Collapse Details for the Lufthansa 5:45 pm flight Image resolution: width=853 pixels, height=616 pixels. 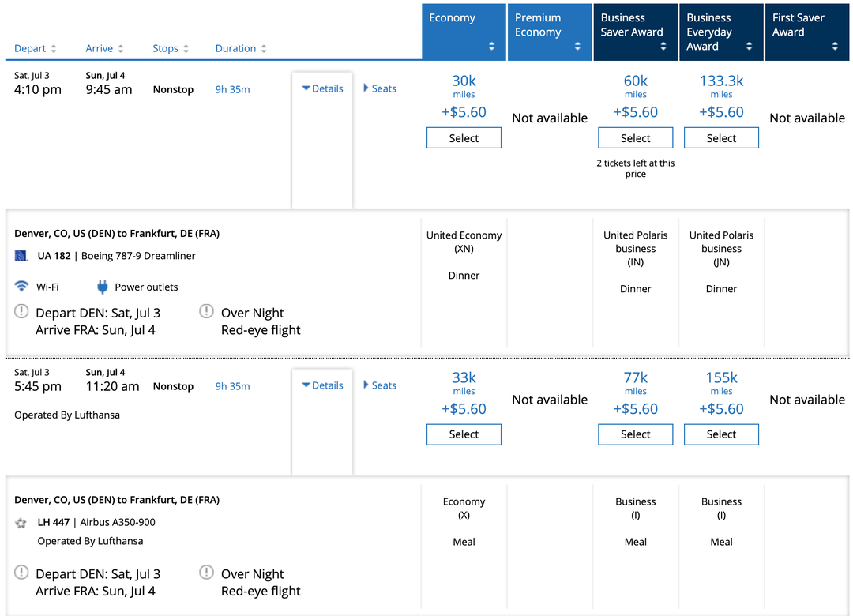tap(321, 385)
